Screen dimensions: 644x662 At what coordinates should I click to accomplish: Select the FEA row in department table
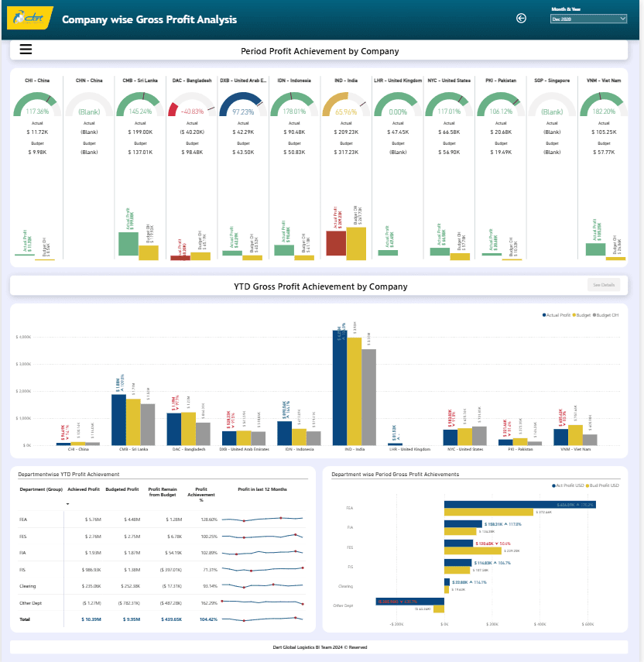pyautogui.click(x=163, y=520)
